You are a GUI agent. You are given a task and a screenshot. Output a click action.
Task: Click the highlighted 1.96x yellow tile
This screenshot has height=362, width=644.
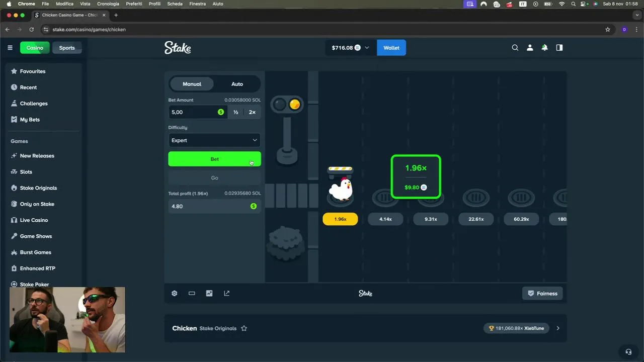point(340,219)
